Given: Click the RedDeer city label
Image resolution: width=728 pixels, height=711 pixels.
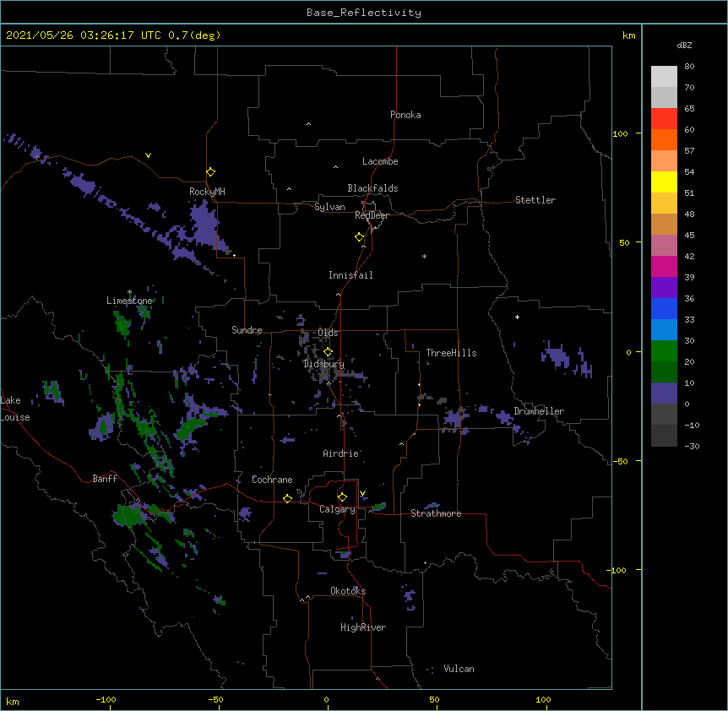Looking at the screenshot, I should click(372, 215).
